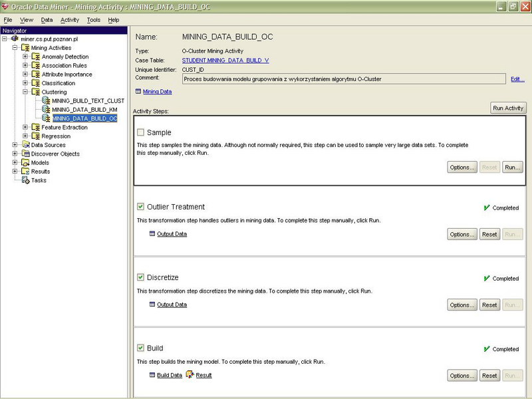Click the Build Data table icon
Viewport: 532px width, 399px height.
point(152,374)
